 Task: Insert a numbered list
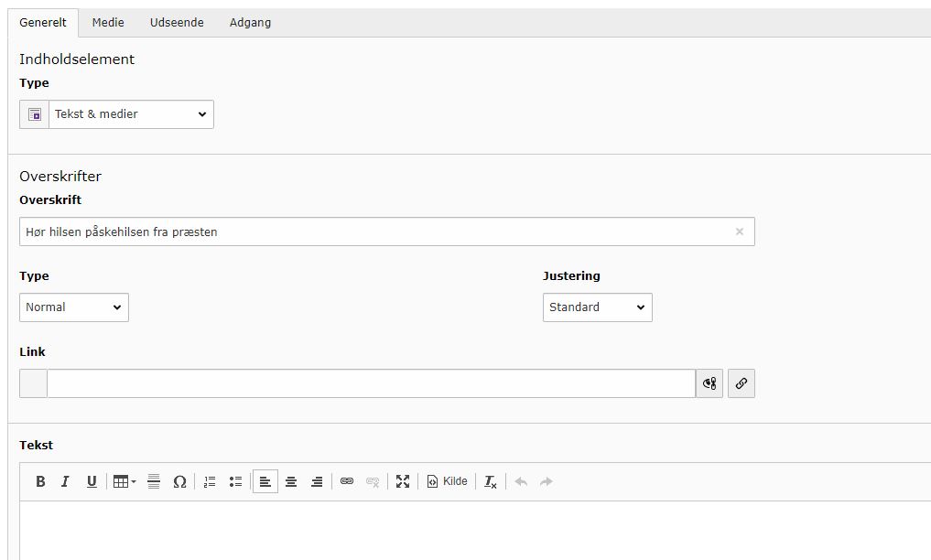pyautogui.click(x=210, y=481)
